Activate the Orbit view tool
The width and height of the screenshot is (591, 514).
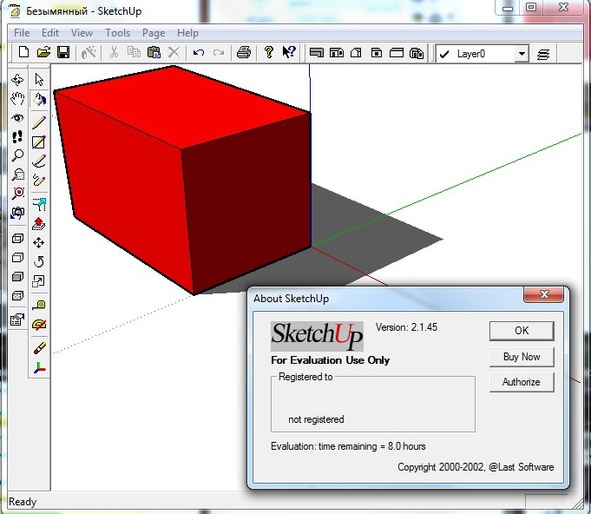coord(17,80)
